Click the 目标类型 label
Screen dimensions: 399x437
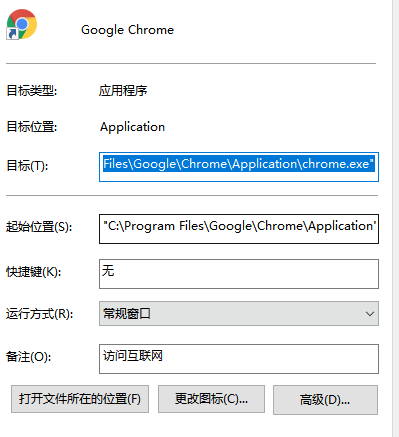(x=32, y=91)
